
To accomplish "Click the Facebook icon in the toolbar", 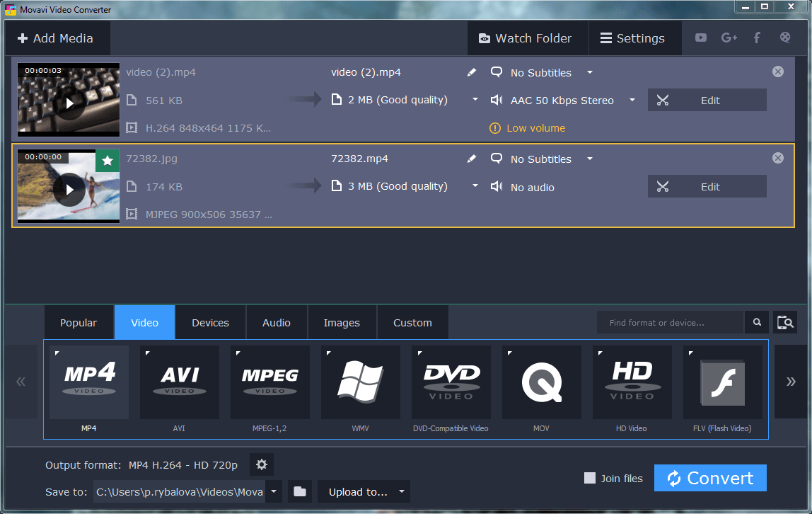I will pos(756,38).
